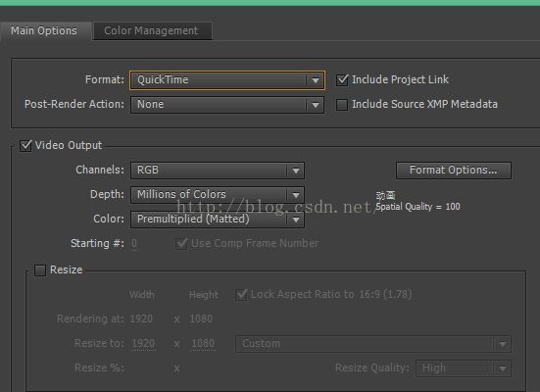
Task: Open the Channels dropdown set to RGB
Action: [218, 171]
